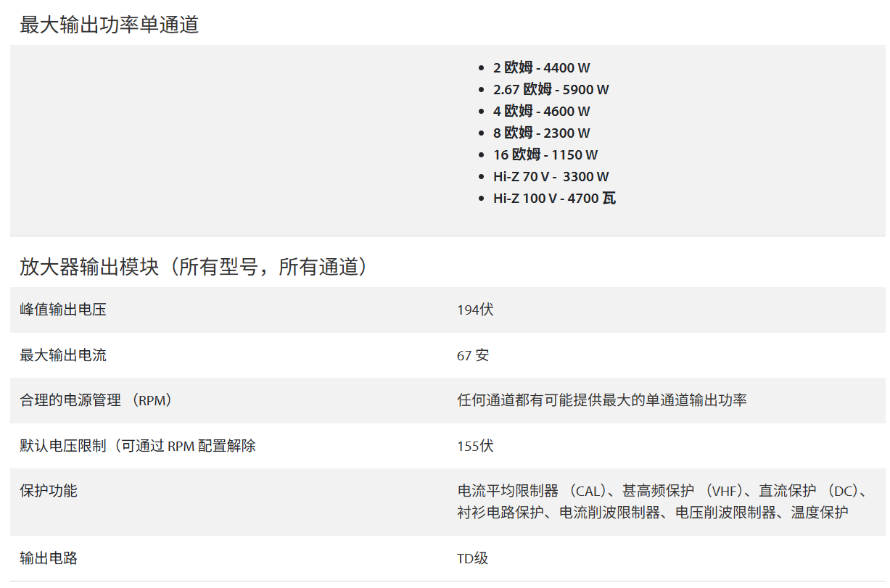
Task: Click the "放大器输出模块" section heading
Action: point(196,268)
